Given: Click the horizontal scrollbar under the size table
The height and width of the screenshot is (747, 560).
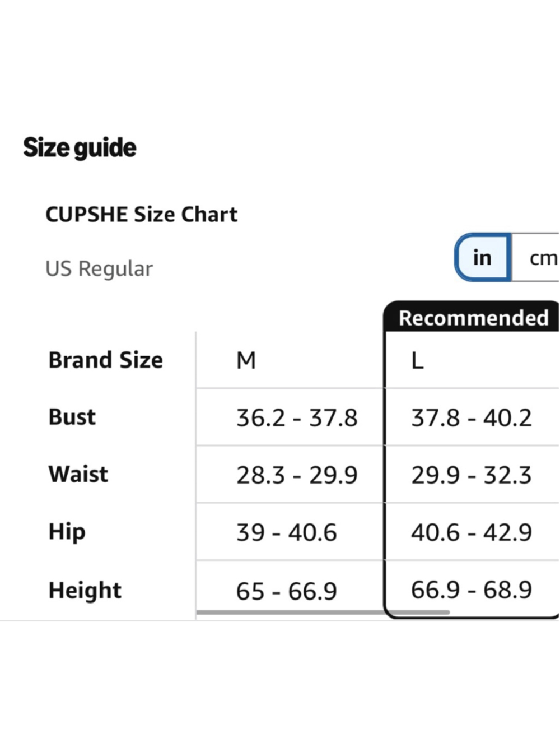Looking at the screenshot, I should tap(323, 613).
